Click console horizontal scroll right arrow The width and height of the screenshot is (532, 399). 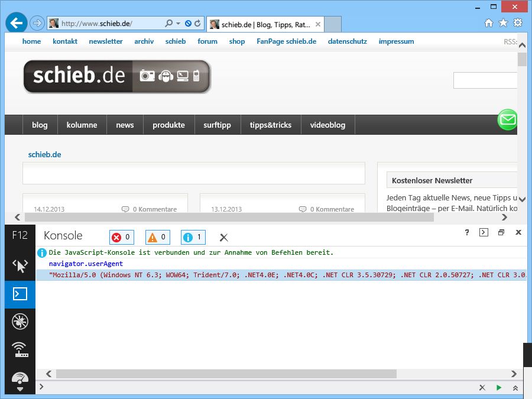click(514, 374)
